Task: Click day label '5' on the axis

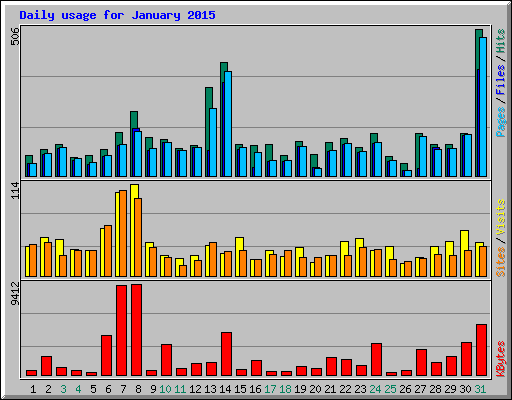Action: click(x=93, y=389)
